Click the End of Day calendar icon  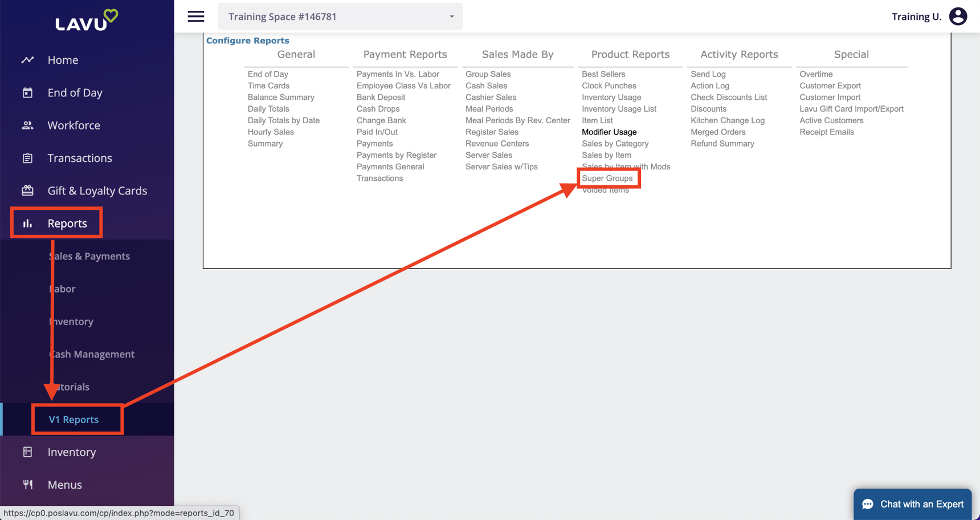coord(27,92)
